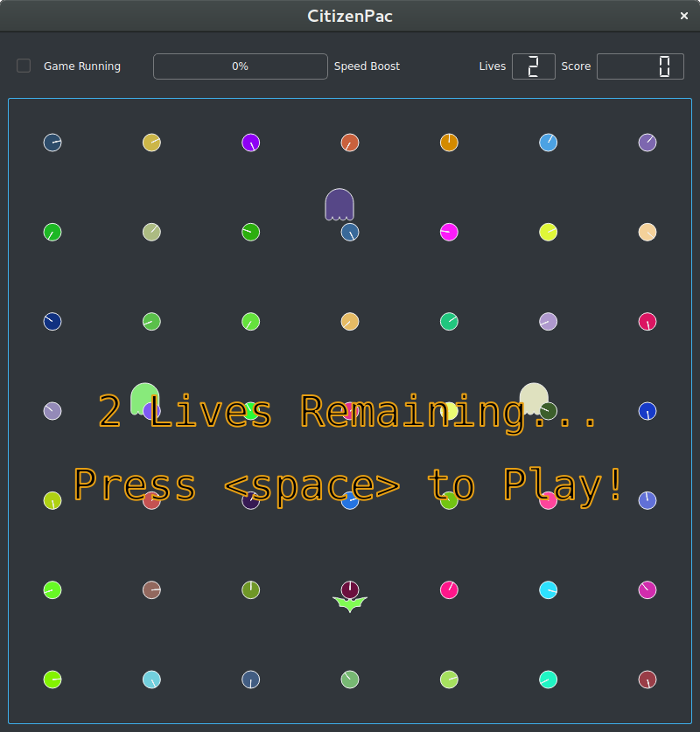Click the green bat-shaped player character
This screenshot has height=732, width=700.
(x=350, y=604)
